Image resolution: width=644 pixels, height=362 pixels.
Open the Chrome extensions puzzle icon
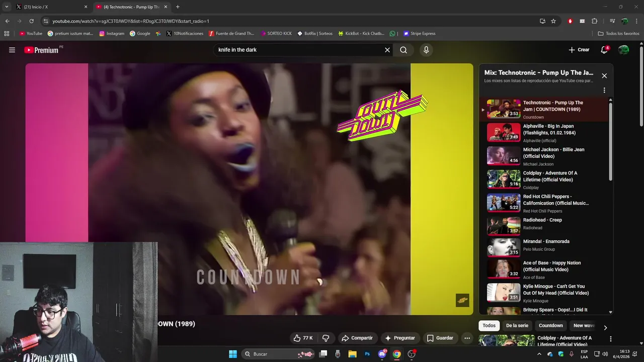(x=595, y=21)
